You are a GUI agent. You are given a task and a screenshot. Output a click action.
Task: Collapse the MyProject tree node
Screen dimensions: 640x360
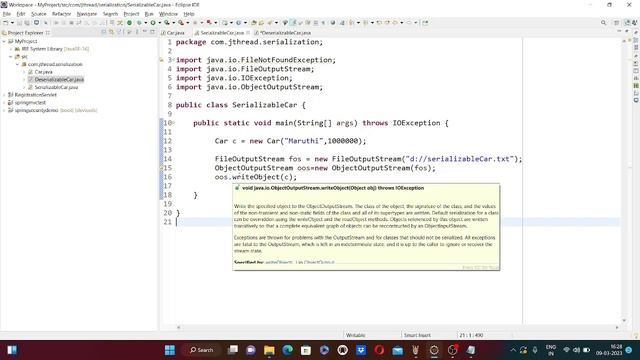tap(4, 41)
